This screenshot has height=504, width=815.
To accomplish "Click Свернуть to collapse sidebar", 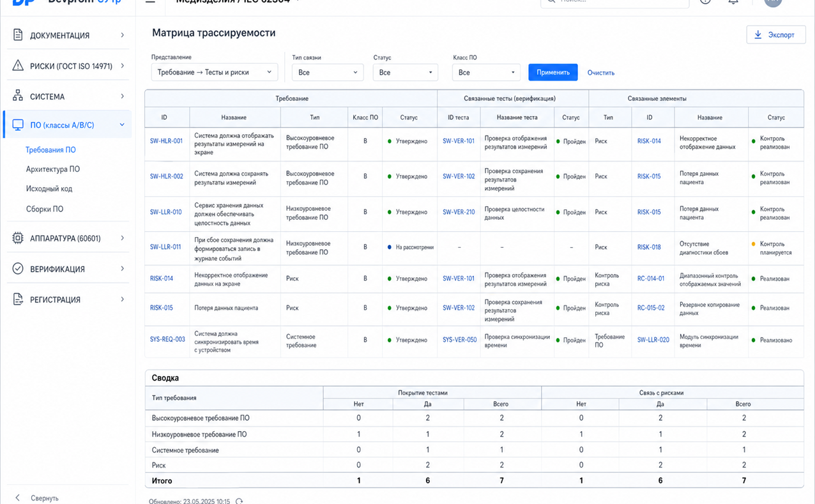I will pos(45,498).
